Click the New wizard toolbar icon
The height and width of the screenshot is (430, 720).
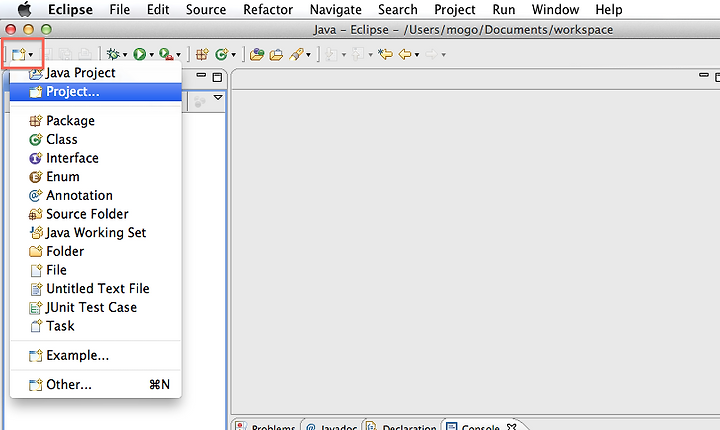click(x=19, y=54)
